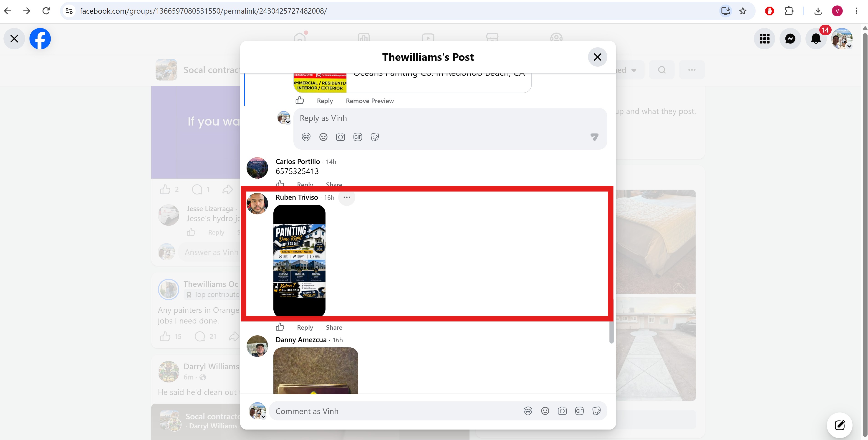This screenshot has width=868, height=440.
Task: Search the group with magnifier icon
Action: pos(662,70)
